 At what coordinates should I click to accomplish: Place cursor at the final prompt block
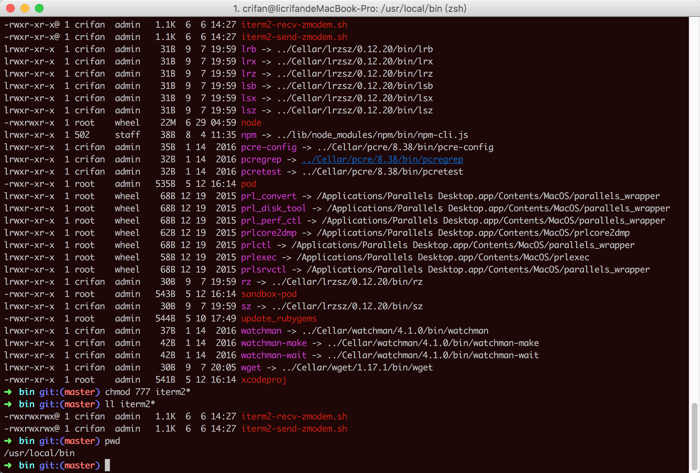(107, 465)
